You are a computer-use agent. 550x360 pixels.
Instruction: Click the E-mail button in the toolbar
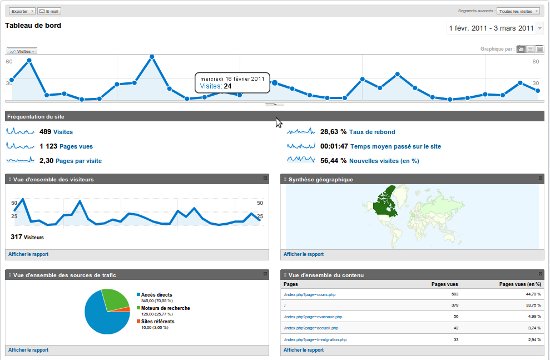click(x=49, y=11)
